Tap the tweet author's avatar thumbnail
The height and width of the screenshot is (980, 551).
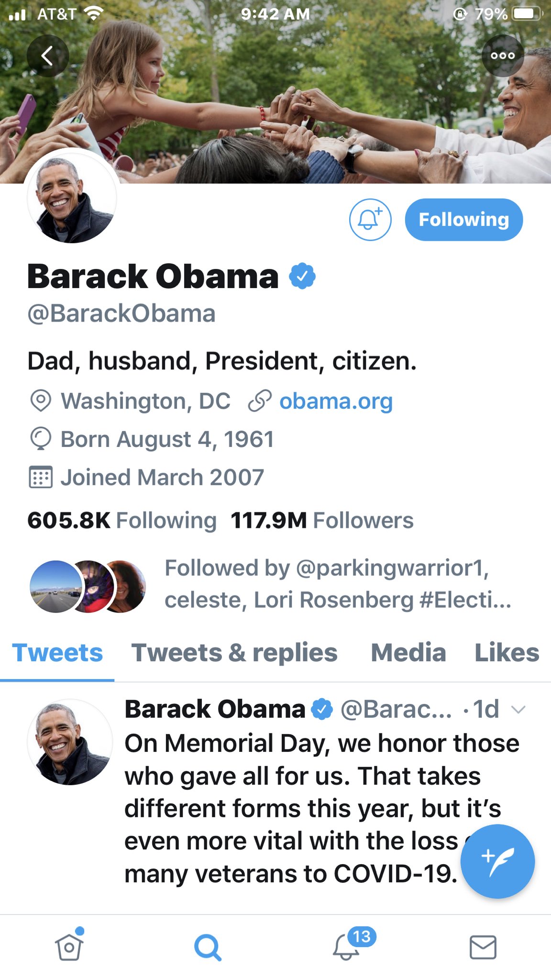70,742
